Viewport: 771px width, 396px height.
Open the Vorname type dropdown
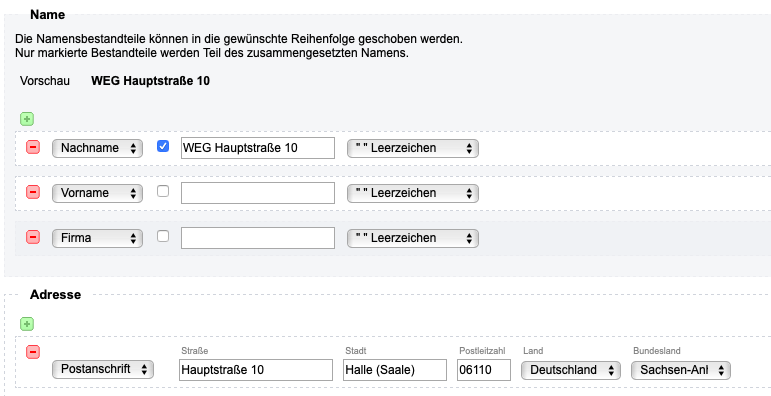point(97,193)
